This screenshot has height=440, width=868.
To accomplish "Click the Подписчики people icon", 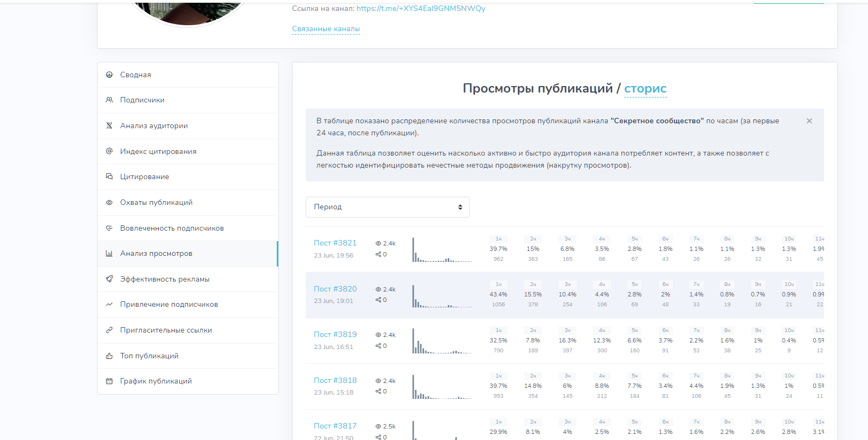I will click(x=109, y=100).
